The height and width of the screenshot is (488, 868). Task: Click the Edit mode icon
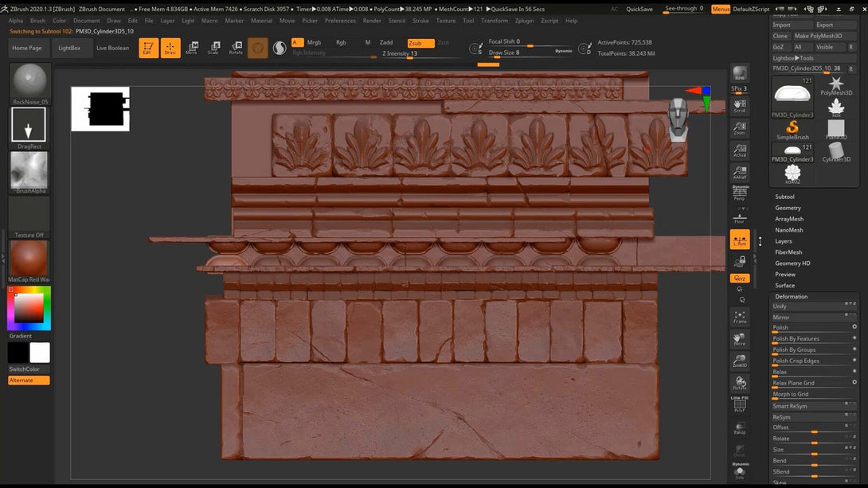coord(148,48)
